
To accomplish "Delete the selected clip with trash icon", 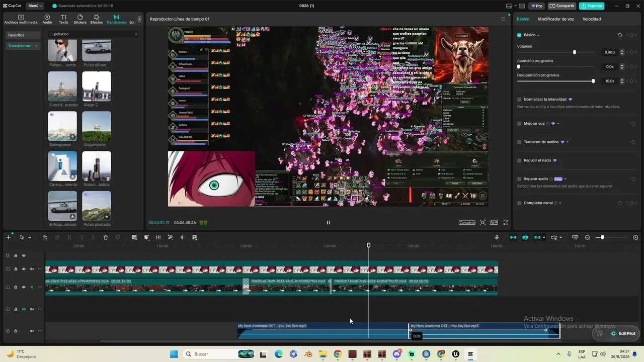I will 106,237.
